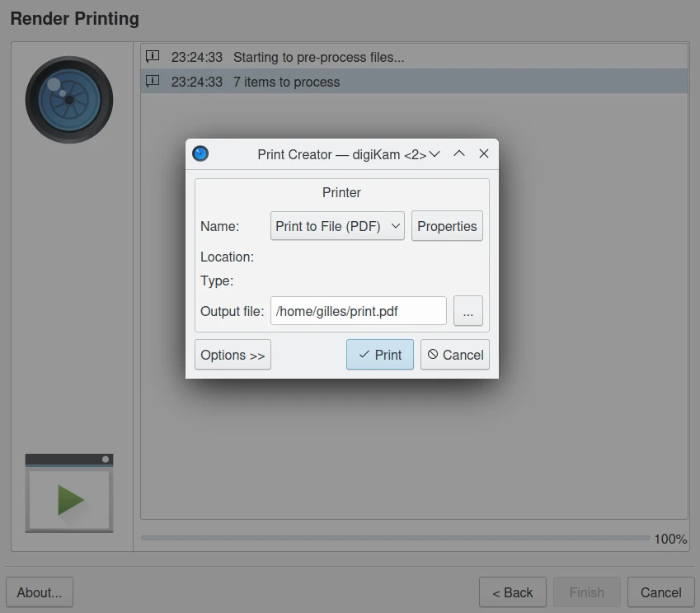Click the Output file path field
Screen dimensions: 700x613
[x=358, y=312]
